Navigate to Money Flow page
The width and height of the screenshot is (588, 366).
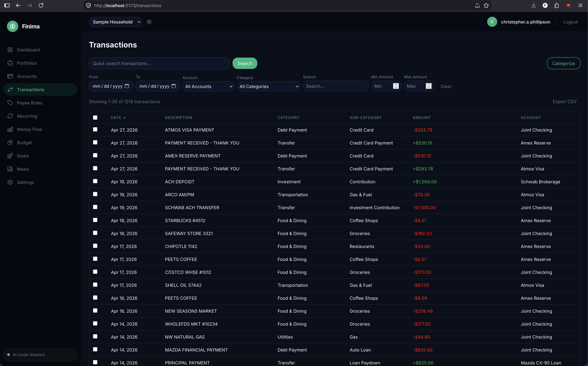[40, 129]
